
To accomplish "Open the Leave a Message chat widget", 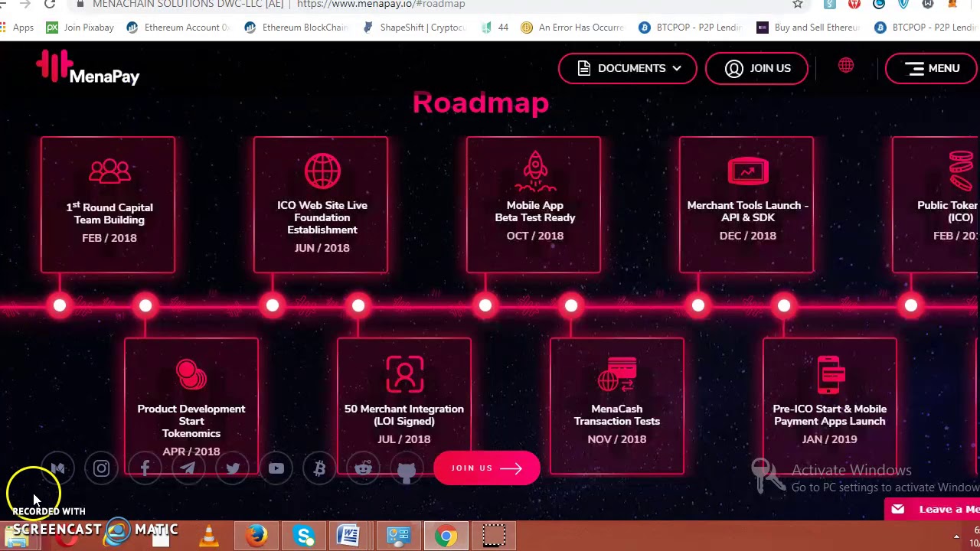I will click(932, 509).
